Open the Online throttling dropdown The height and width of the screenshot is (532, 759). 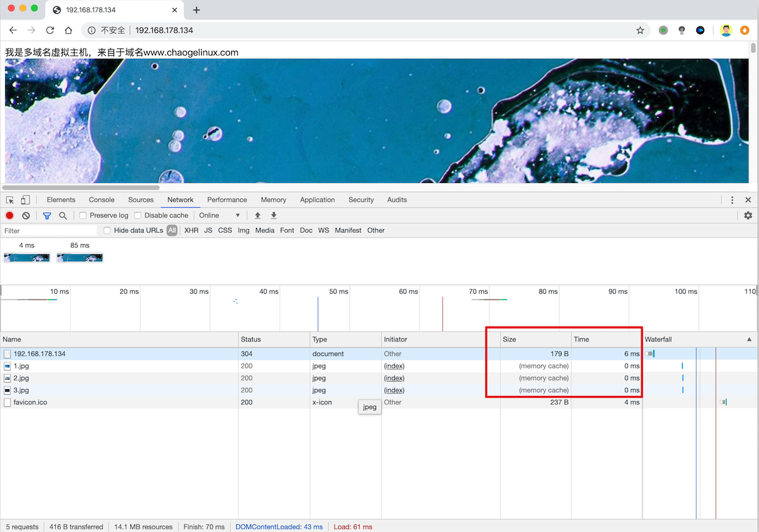[219, 216]
